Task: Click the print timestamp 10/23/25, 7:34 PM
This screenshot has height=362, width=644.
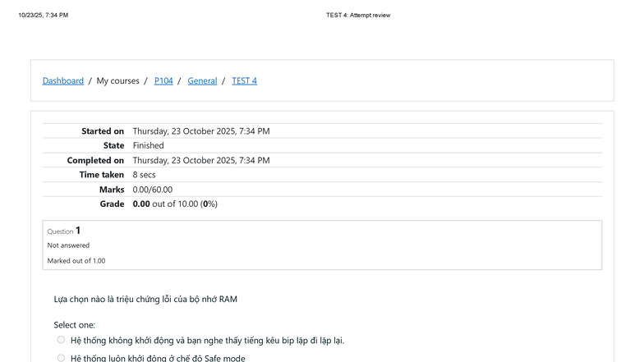Action: [43, 15]
